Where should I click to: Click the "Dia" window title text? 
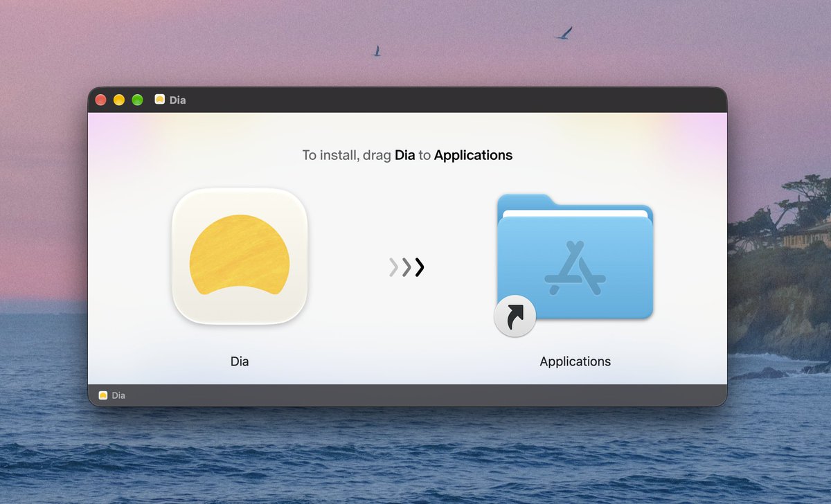coord(177,100)
